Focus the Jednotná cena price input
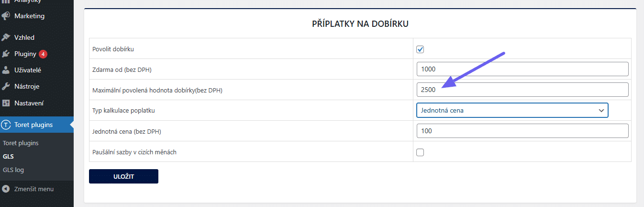Image resolution: width=644 pixels, height=207 pixels. [522, 131]
